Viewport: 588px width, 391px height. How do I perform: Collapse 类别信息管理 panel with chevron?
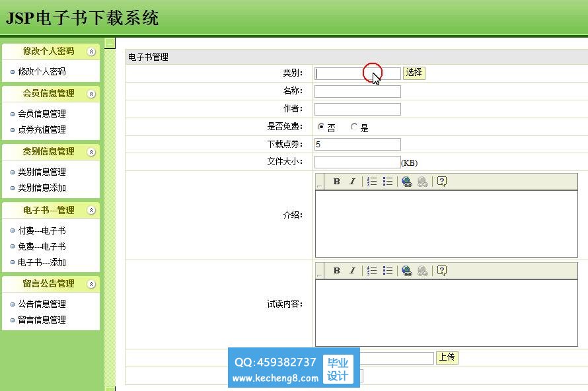91,152
